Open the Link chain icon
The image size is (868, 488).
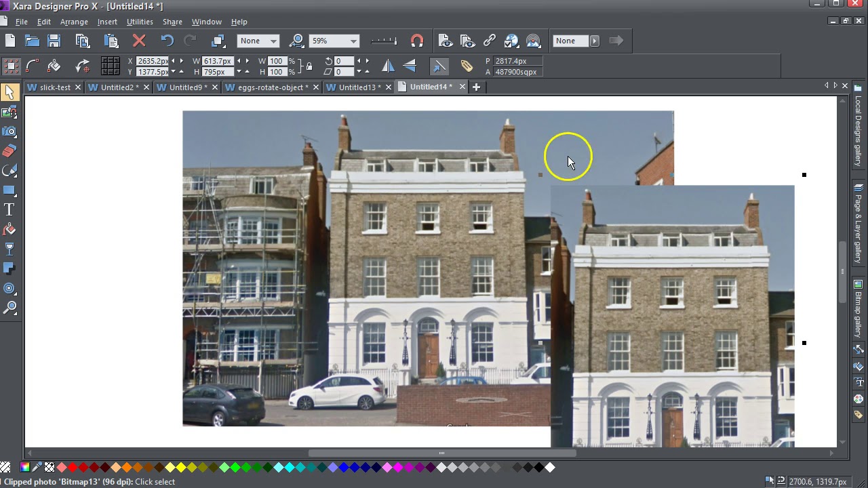[489, 41]
